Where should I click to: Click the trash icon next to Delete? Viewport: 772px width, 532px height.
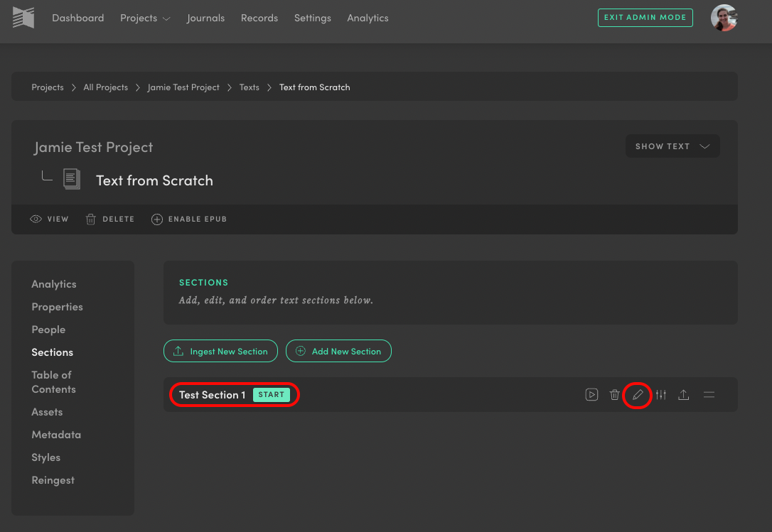90,219
